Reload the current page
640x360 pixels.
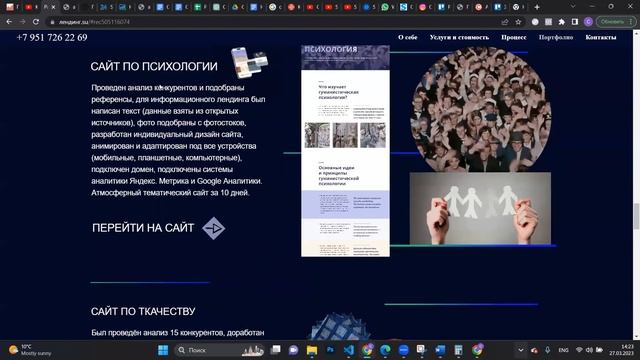[x=36, y=22]
